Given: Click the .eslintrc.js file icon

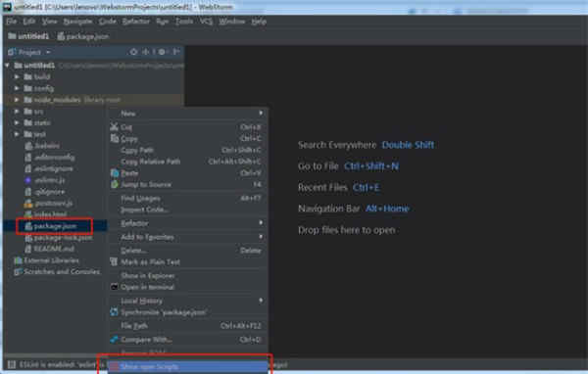Looking at the screenshot, I should coord(28,180).
